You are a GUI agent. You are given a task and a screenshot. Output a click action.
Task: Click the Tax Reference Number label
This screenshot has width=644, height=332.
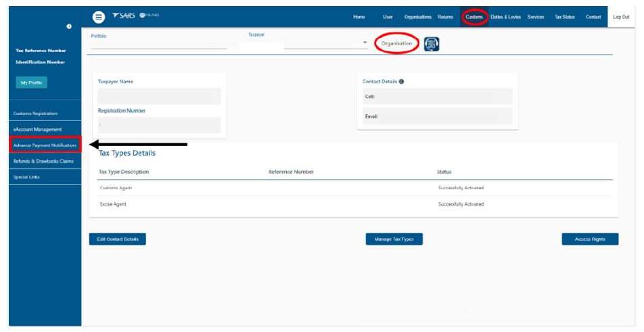(41, 51)
